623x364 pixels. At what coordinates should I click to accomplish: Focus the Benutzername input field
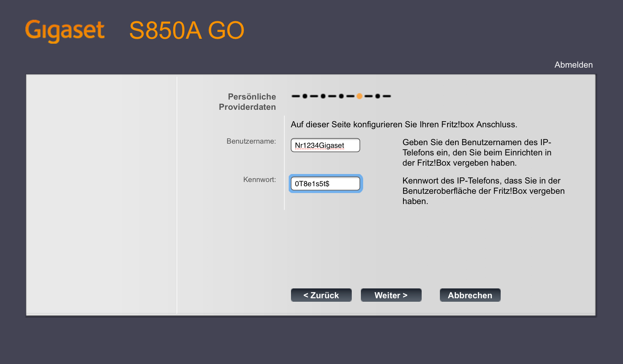pyautogui.click(x=325, y=145)
